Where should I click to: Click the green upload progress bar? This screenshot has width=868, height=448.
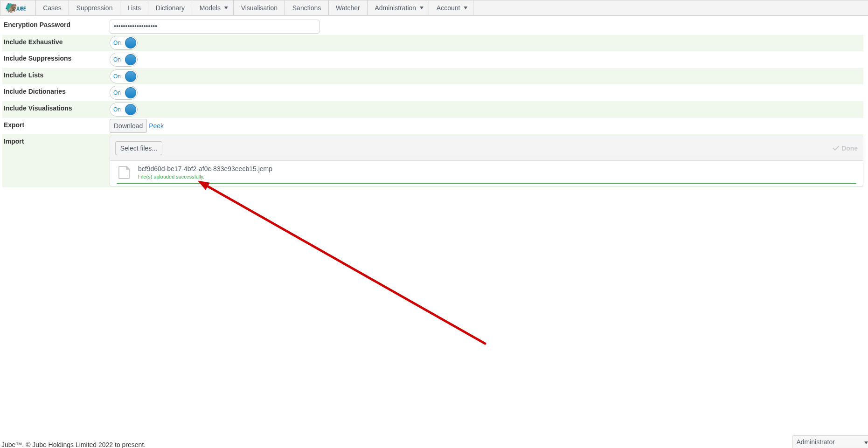click(486, 183)
